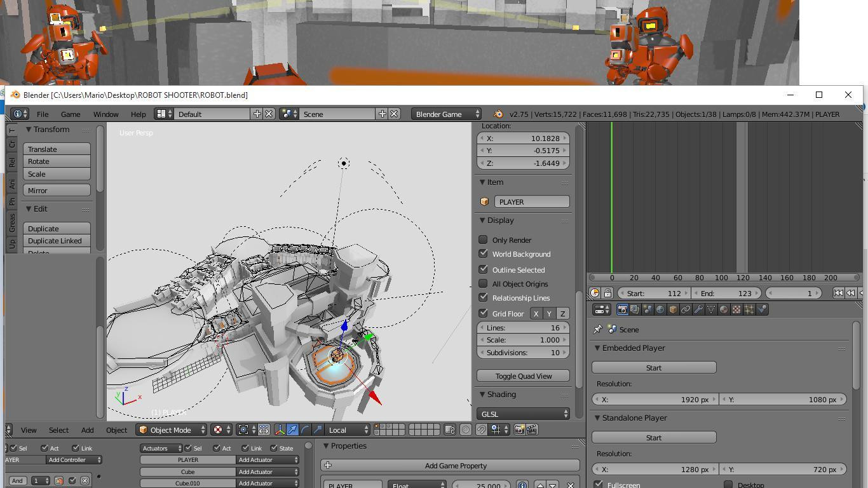Screen dimensions: 868x488
Task: Open the Object Data tab (triangle icon)
Action: 711,309
